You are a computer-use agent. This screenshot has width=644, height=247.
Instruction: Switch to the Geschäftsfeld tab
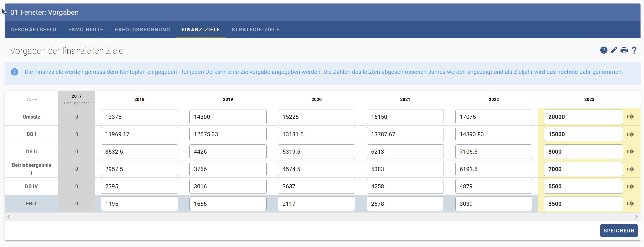[34, 30]
